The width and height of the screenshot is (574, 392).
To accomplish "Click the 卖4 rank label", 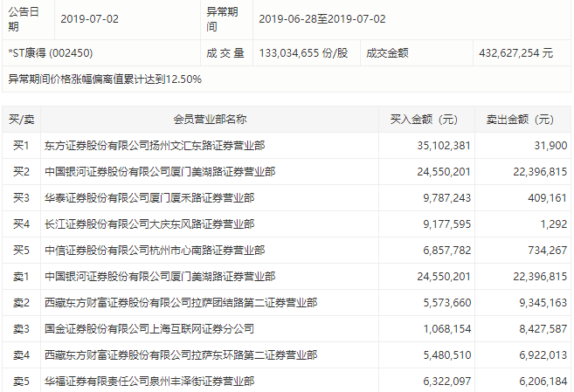I will 21,355.
